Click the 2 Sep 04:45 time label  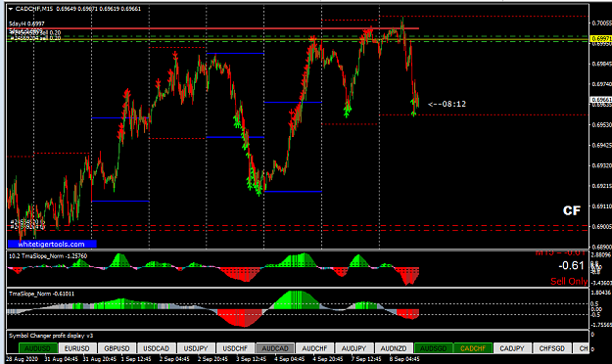[174, 359]
